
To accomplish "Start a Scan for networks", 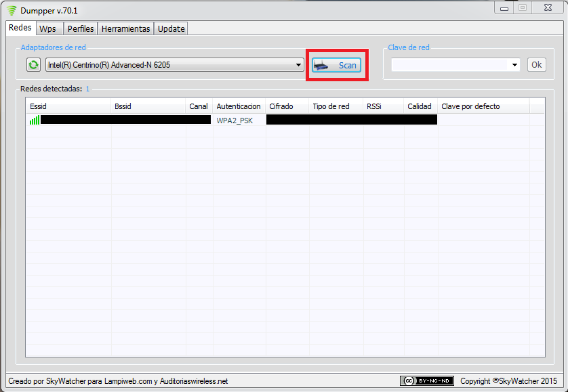I will click(337, 65).
